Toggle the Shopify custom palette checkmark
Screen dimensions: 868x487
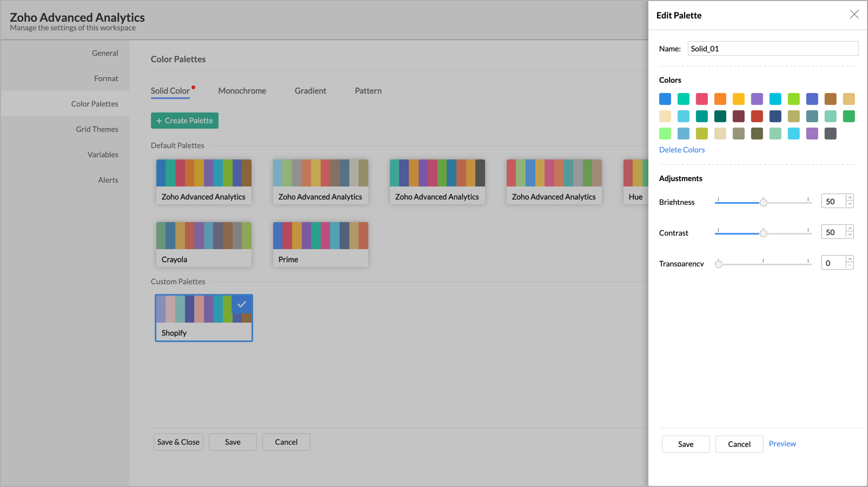coord(242,304)
